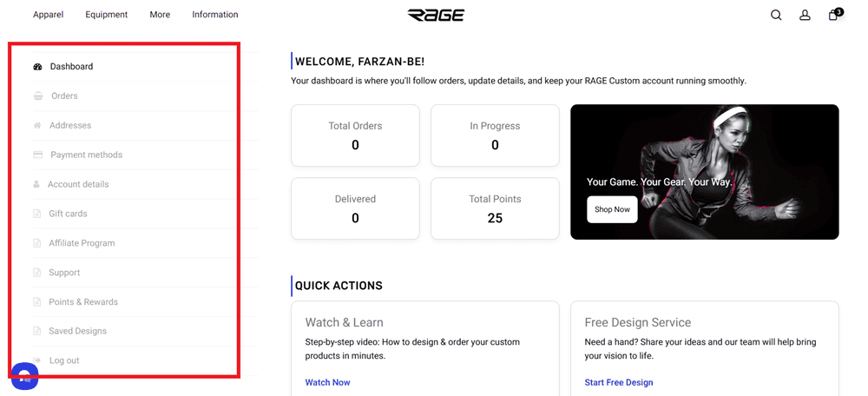Click the Dashboard gauge icon
This screenshot has height=396, width=868.
click(x=37, y=67)
